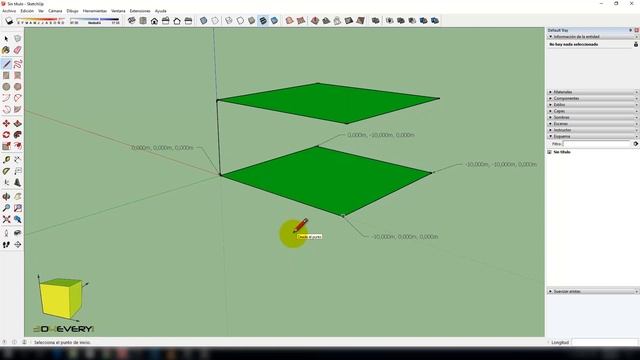Select the Move tool

click(6, 123)
